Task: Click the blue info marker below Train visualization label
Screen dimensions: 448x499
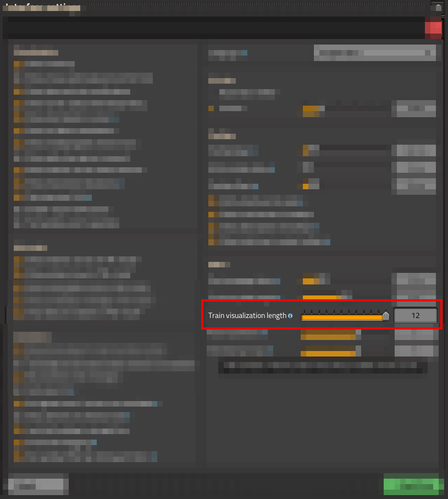Action: tap(264, 332)
